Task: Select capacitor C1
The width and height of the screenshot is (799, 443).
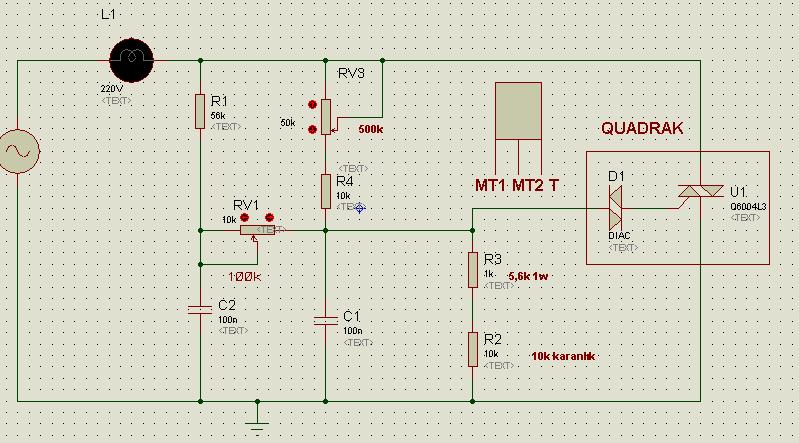Action: click(x=326, y=320)
